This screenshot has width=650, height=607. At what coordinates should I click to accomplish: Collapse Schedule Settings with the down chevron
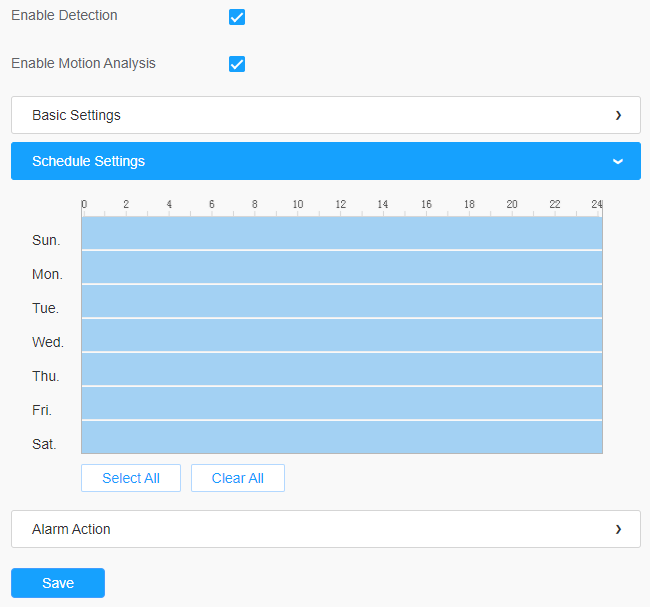point(618,161)
